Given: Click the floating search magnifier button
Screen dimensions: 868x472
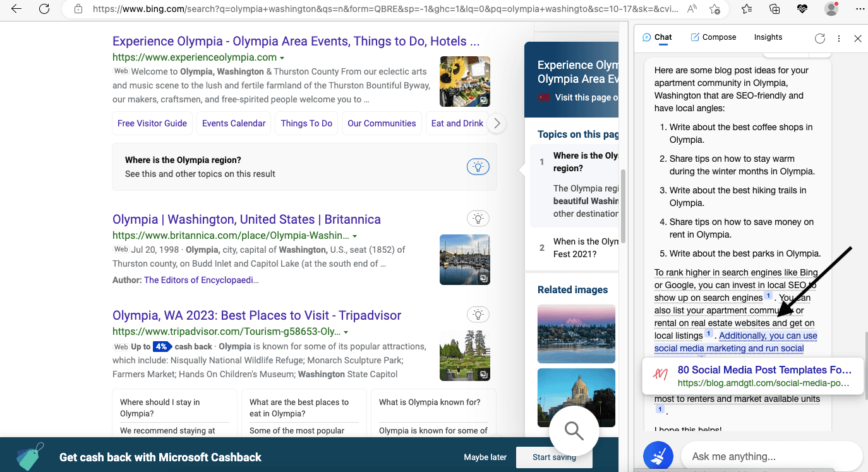Looking at the screenshot, I should [x=574, y=431].
